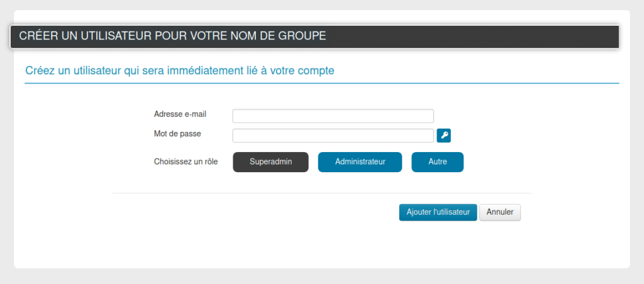Click the Adresse e-mail label

pyautogui.click(x=180, y=114)
